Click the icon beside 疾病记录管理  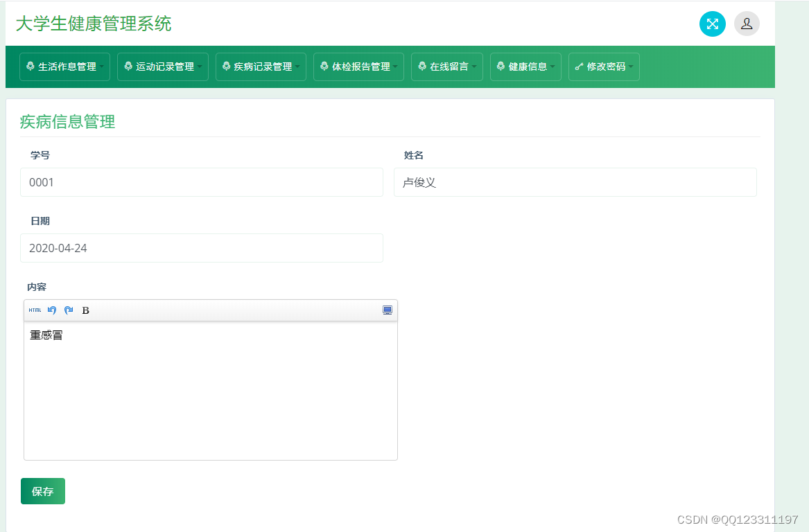226,66
